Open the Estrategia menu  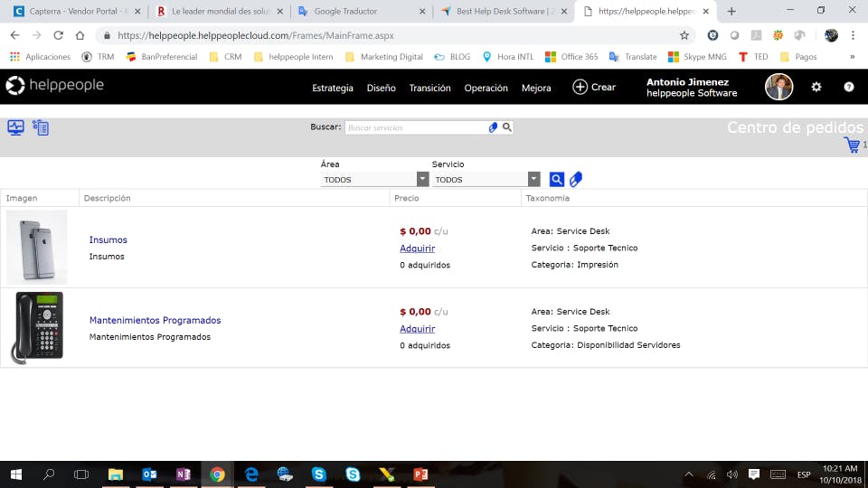pos(332,88)
